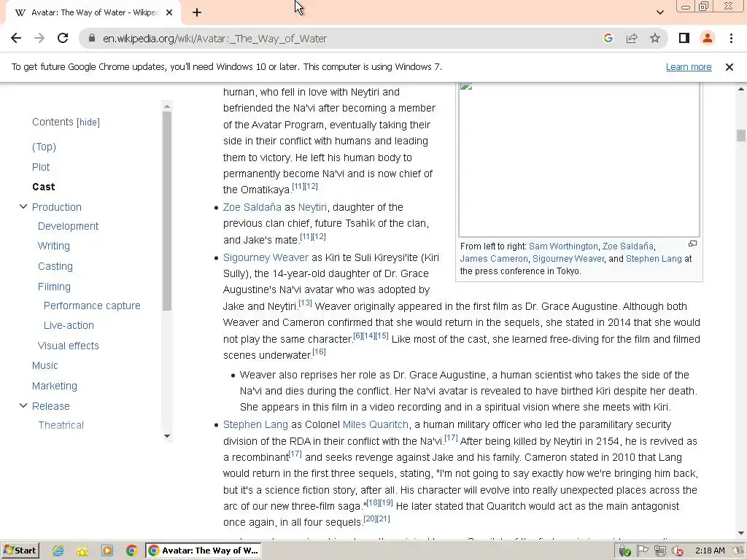The image size is (747, 560).
Task: Go to the Casting subsection
Action: click(x=55, y=266)
